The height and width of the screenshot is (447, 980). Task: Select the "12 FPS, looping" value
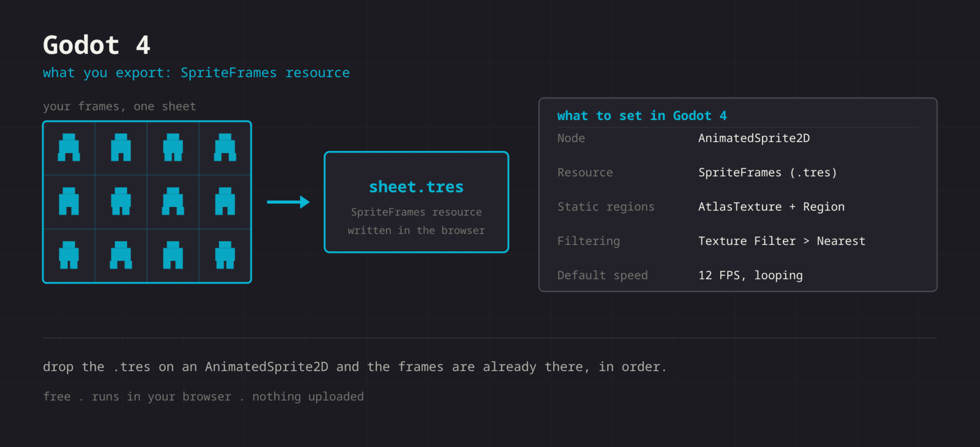pos(750,276)
